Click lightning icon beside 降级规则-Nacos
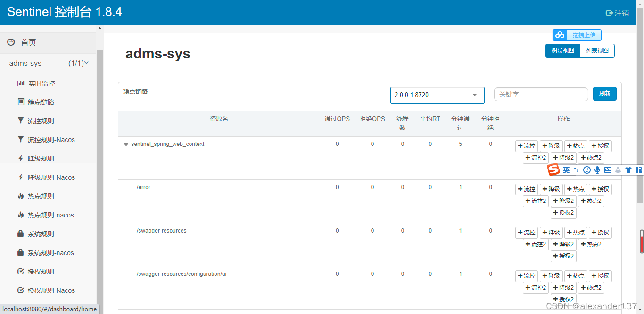The image size is (644, 314). click(x=20, y=177)
